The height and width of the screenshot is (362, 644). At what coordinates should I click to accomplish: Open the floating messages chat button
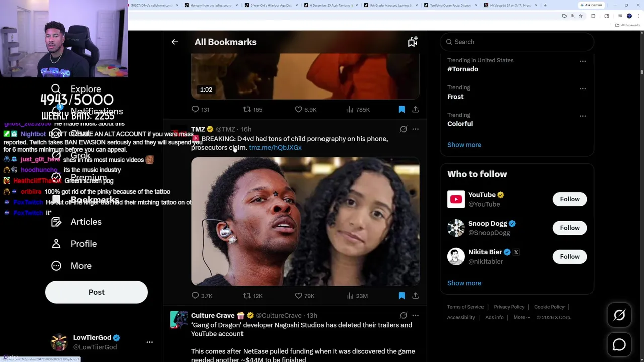coord(619,345)
